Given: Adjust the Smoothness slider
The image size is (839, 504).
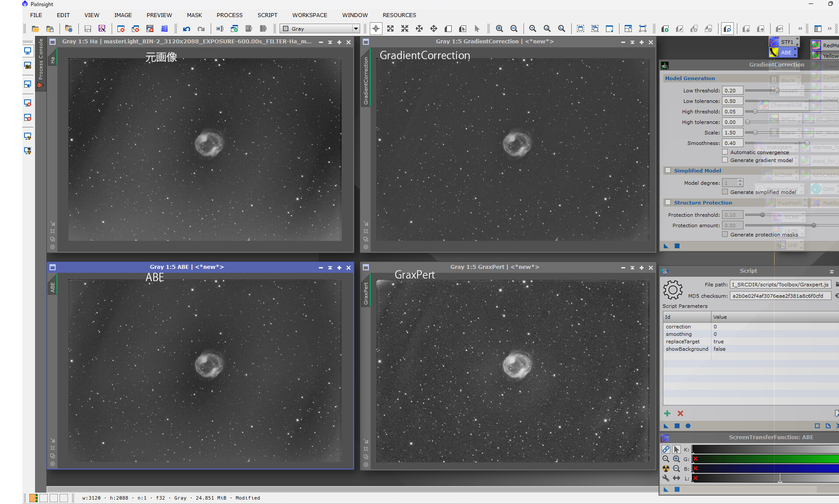Looking at the screenshot, I should (x=807, y=143).
